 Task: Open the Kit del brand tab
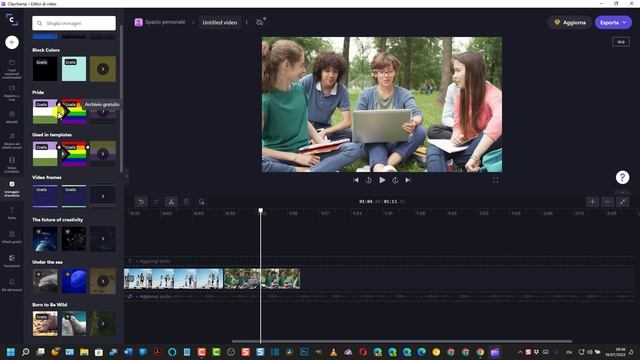click(x=11, y=285)
